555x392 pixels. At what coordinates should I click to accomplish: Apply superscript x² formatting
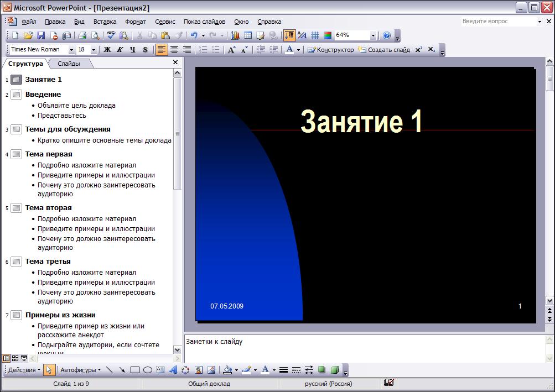[419, 50]
